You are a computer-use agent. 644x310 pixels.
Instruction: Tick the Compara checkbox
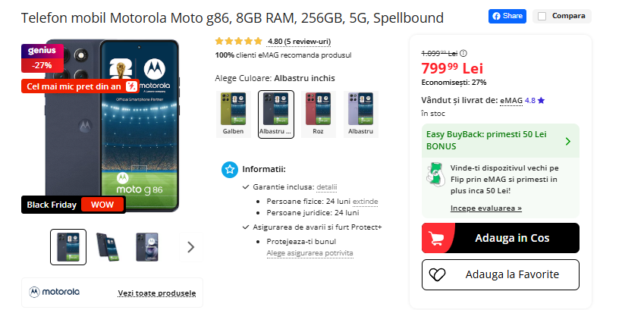[x=541, y=16]
